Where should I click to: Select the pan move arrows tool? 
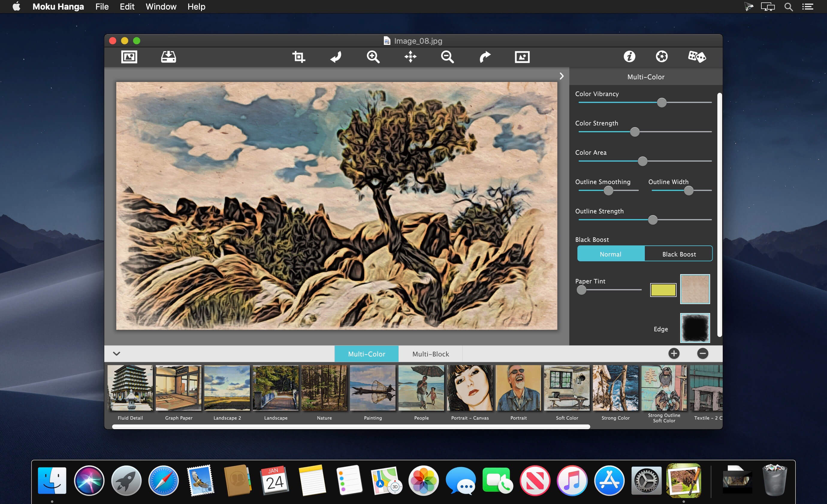click(410, 57)
